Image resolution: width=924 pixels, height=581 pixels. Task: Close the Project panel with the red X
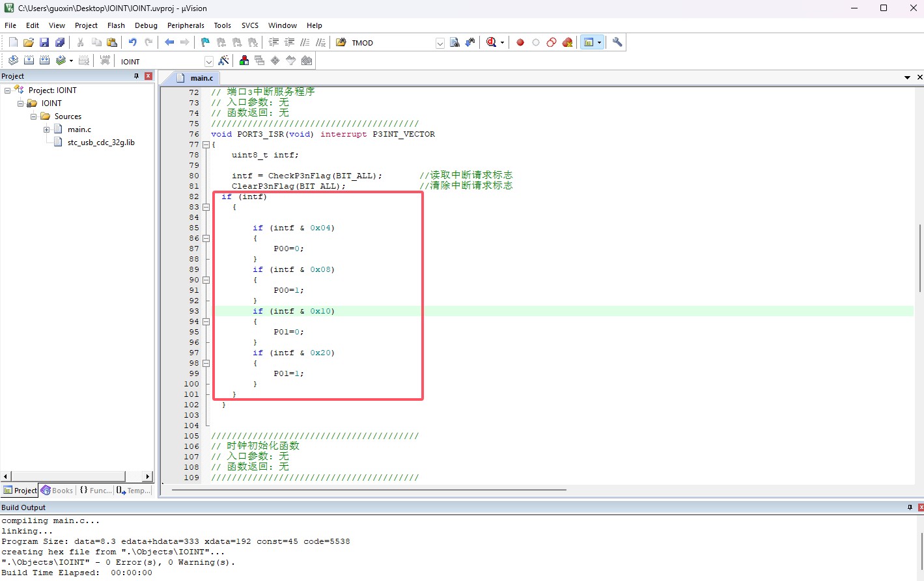click(148, 76)
